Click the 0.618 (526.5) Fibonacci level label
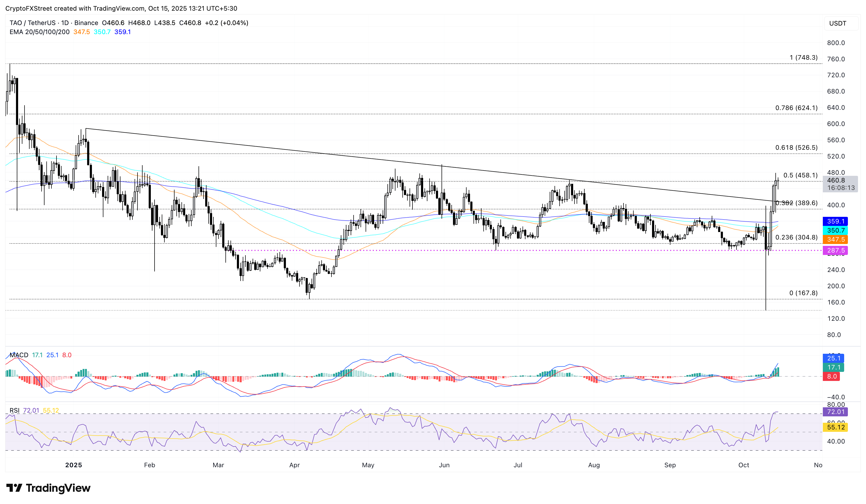 pyautogui.click(x=796, y=147)
